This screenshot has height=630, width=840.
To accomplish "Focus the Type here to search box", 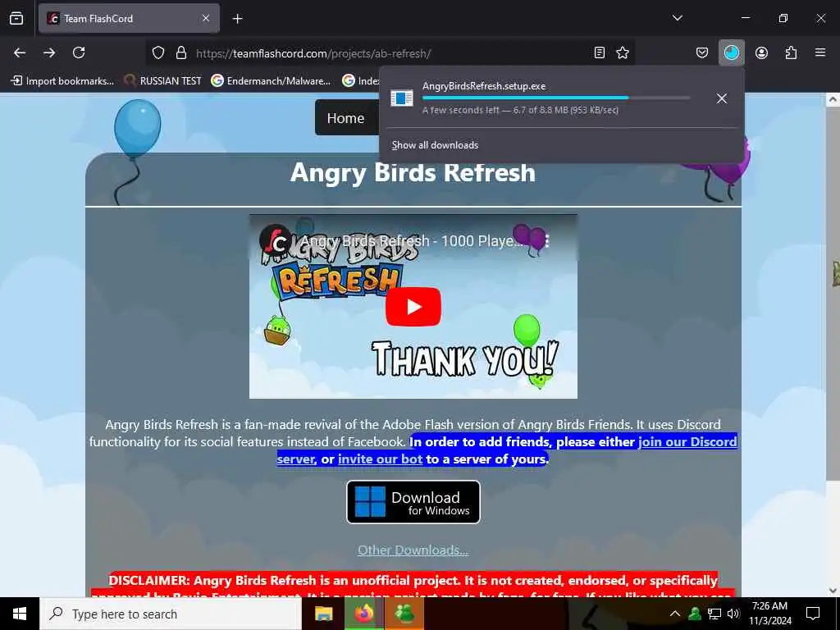I will tap(171, 614).
